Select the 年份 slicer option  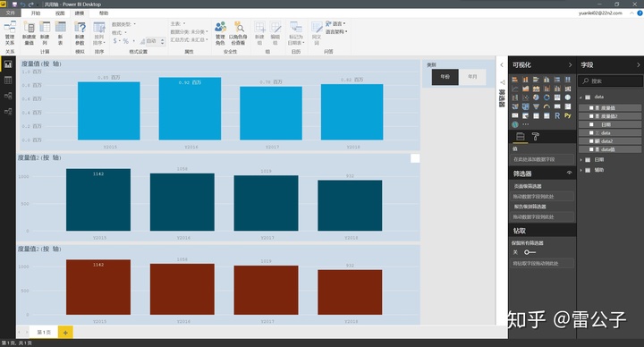445,77
